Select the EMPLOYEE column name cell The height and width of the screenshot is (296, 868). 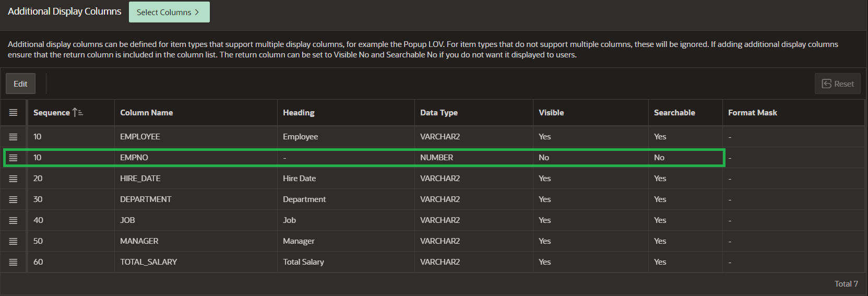coord(196,137)
